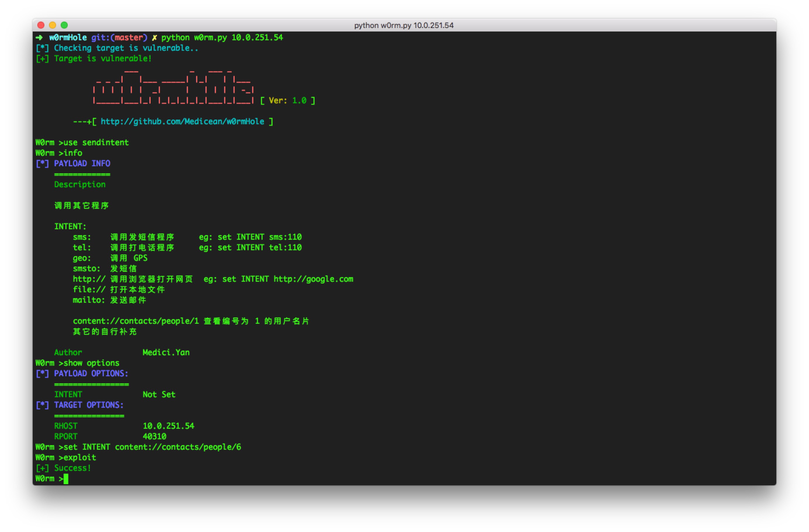
Task: Click the author name 'Medici.Yan'
Action: click(x=166, y=353)
